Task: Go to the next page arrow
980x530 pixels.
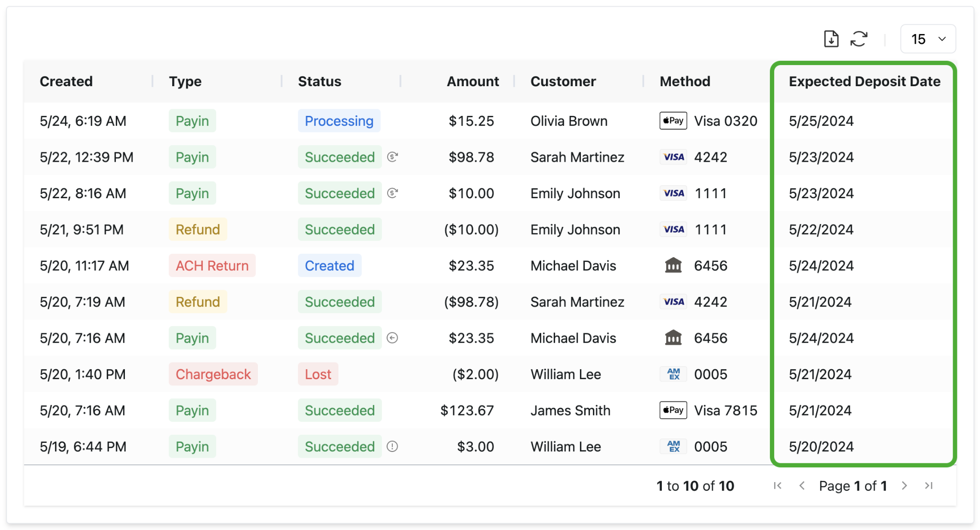Action: [x=904, y=485]
